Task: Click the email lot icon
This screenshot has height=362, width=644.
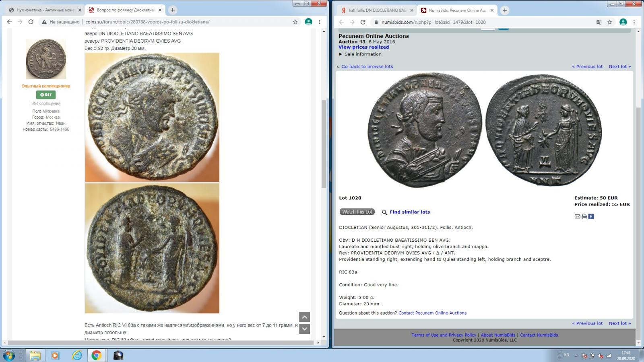Action: 577,216
